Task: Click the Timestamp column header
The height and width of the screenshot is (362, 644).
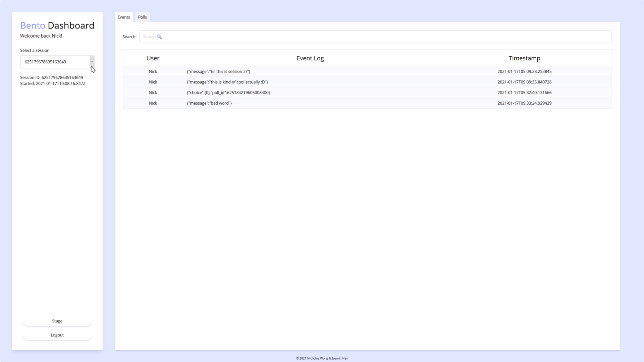Action: coord(524,58)
